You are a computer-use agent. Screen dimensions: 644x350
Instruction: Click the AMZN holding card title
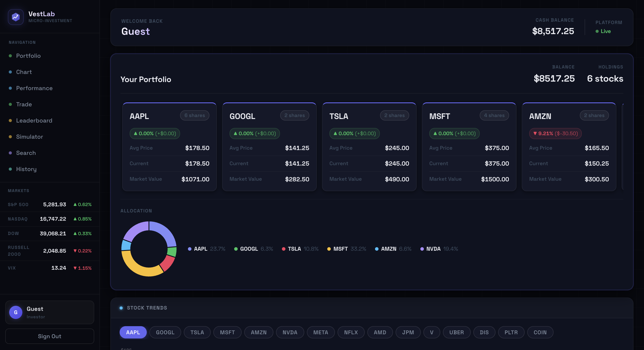[540, 116]
